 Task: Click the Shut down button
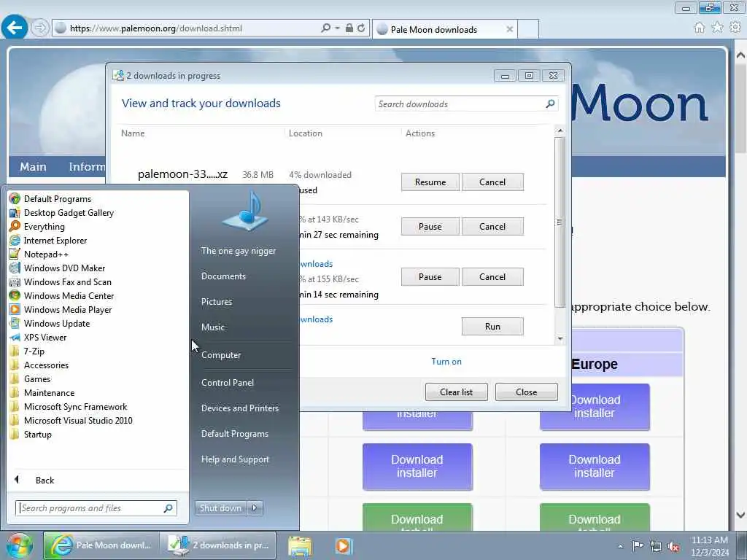point(220,508)
